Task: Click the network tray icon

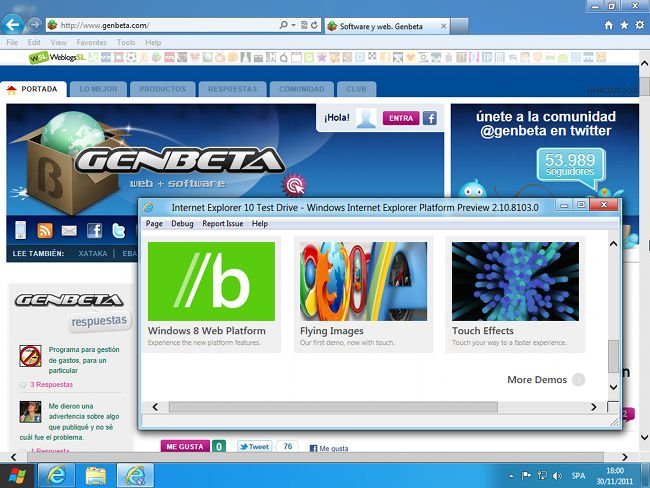Action: click(542, 476)
